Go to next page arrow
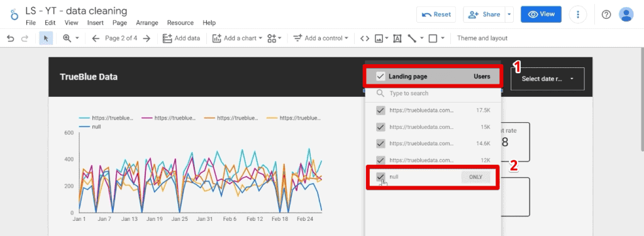The height and width of the screenshot is (236, 644). point(147,38)
